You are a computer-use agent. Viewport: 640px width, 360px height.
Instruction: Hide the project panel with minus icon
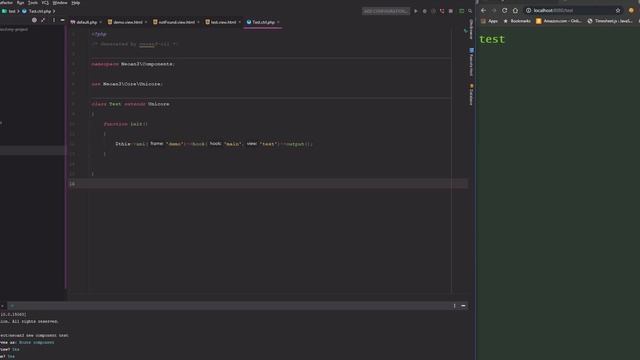pos(62,20)
